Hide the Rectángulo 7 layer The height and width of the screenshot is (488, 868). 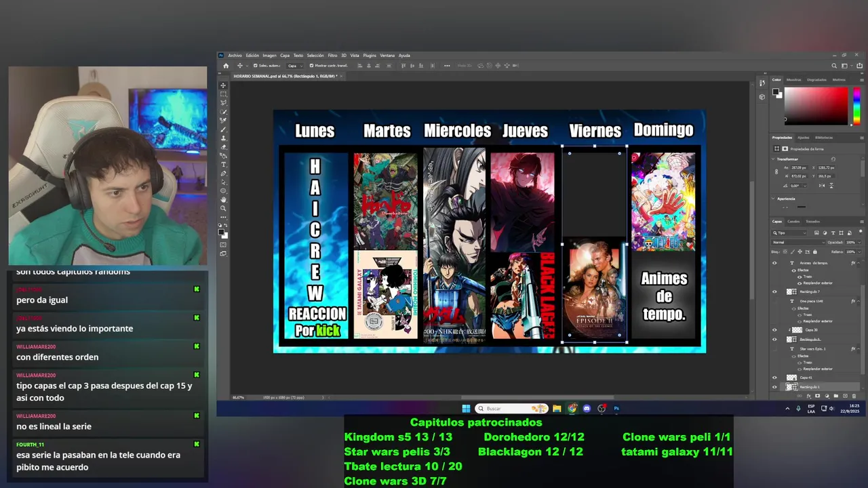point(774,292)
